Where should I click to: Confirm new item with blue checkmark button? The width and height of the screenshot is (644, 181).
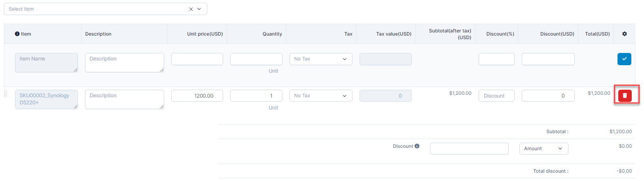click(x=624, y=59)
